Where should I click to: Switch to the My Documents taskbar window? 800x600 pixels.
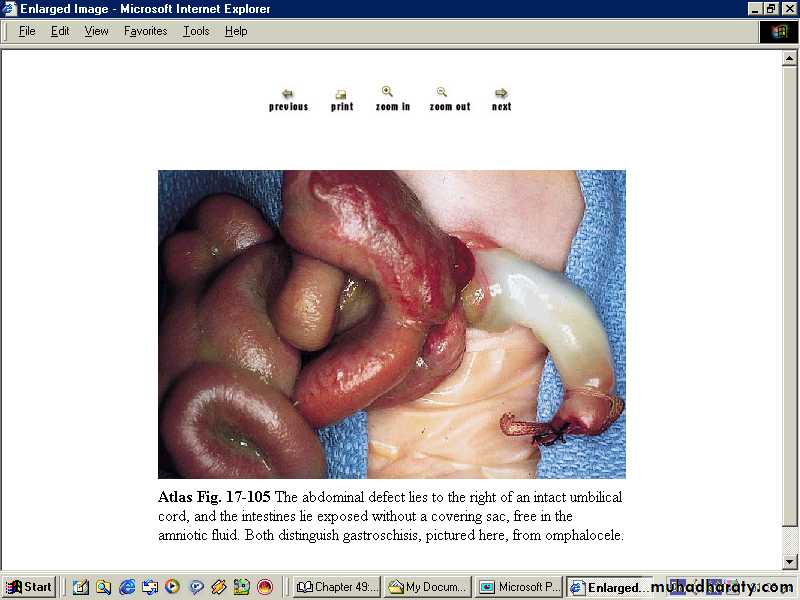pos(428,587)
